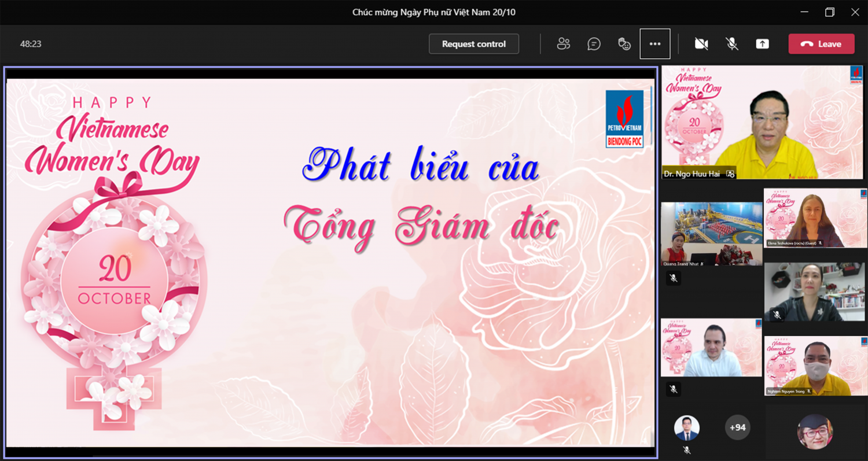Open the More actions ellipsis menu
The height and width of the screenshot is (461, 868).
click(x=655, y=44)
